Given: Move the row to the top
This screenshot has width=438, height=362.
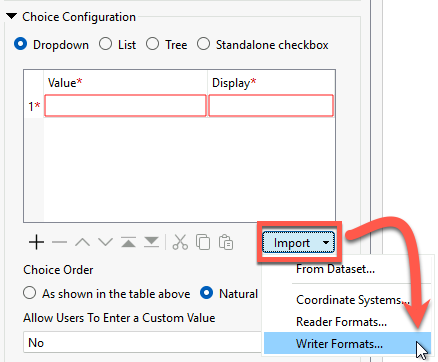Looking at the screenshot, I should [128, 242].
